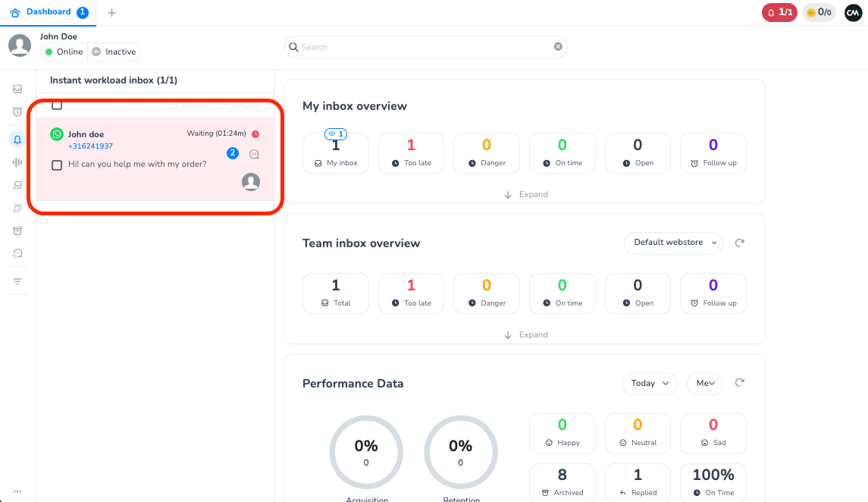Clear search with the X icon
Viewport: 868px width, 502px height.
pos(558,47)
